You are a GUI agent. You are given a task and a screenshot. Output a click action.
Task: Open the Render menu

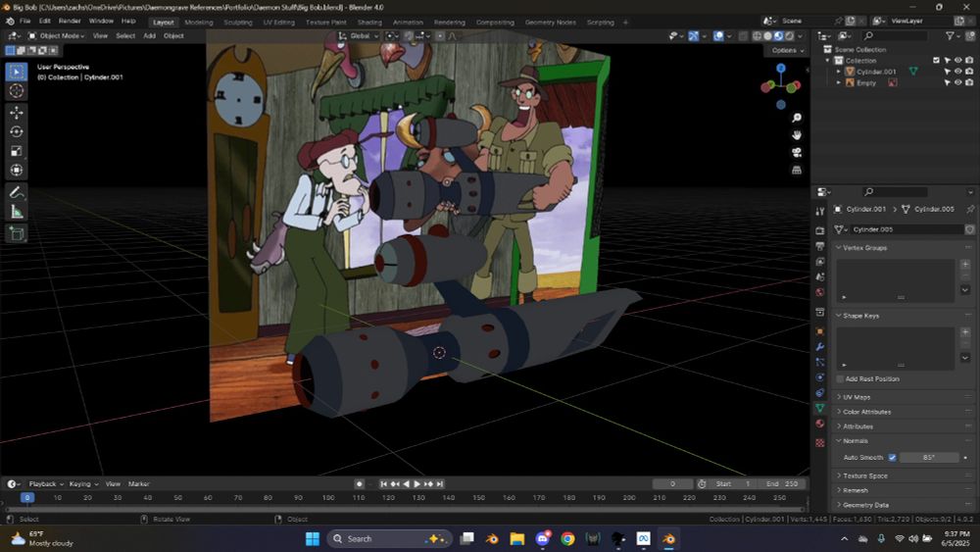click(70, 21)
